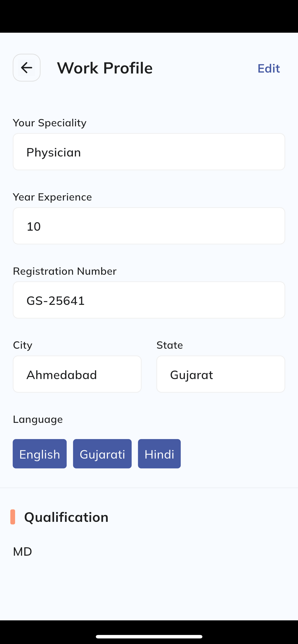Viewport: 298px width, 644px height.
Task: Tap the Qualification section heading
Action: click(x=66, y=517)
